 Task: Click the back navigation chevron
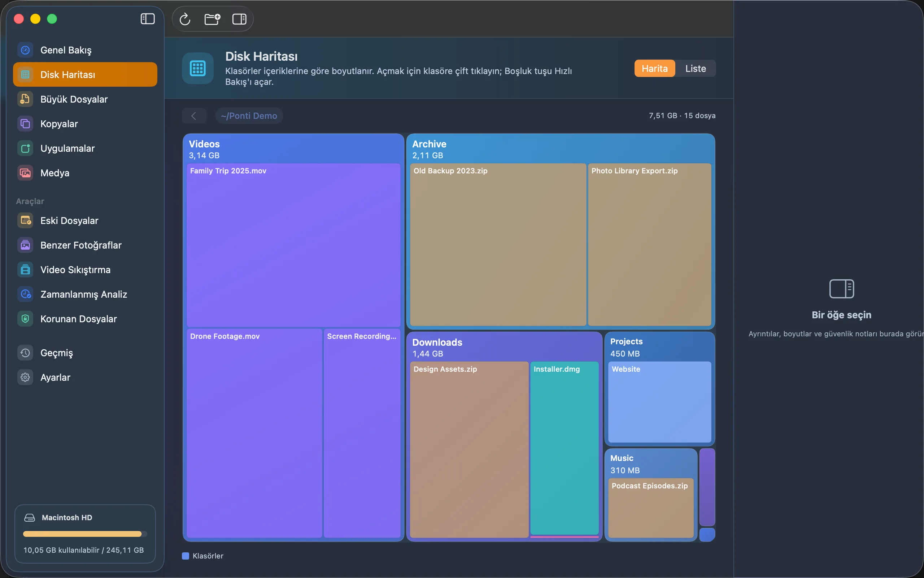[x=194, y=116]
